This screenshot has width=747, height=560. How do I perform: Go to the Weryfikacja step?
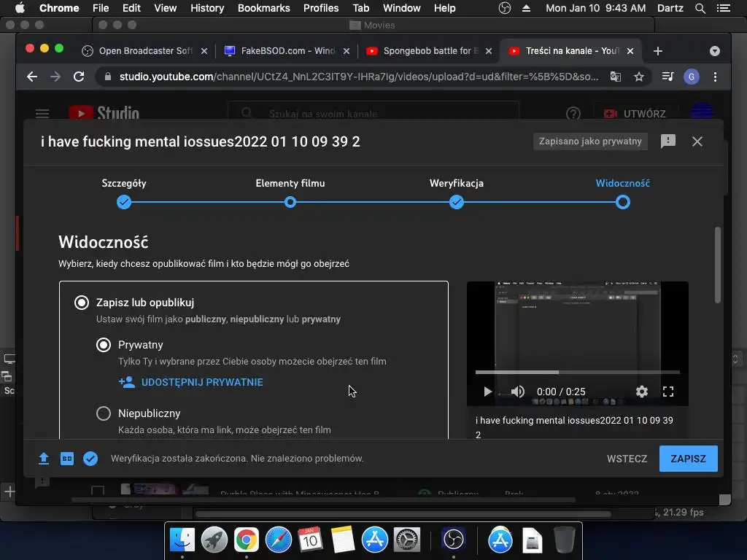pos(457,203)
